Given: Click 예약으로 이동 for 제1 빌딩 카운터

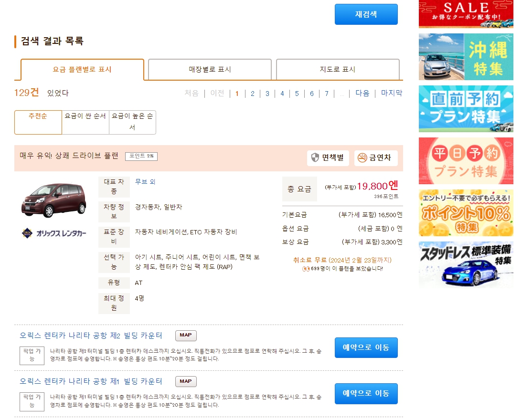Looking at the screenshot, I should (x=366, y=393).
